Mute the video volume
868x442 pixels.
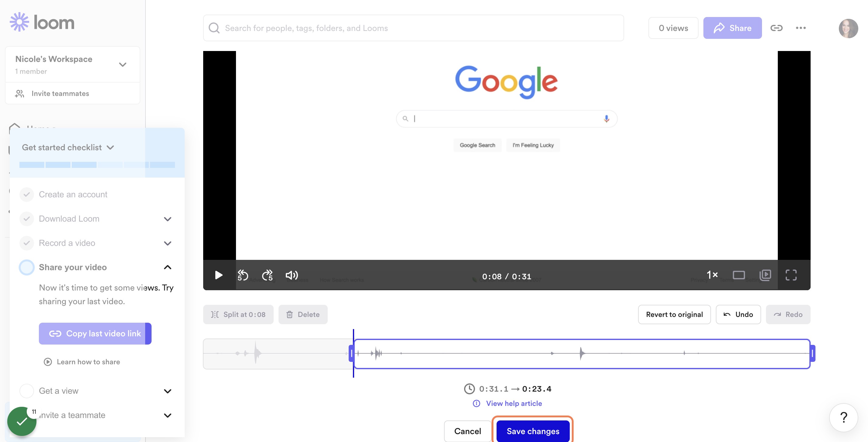coord(292,275)
